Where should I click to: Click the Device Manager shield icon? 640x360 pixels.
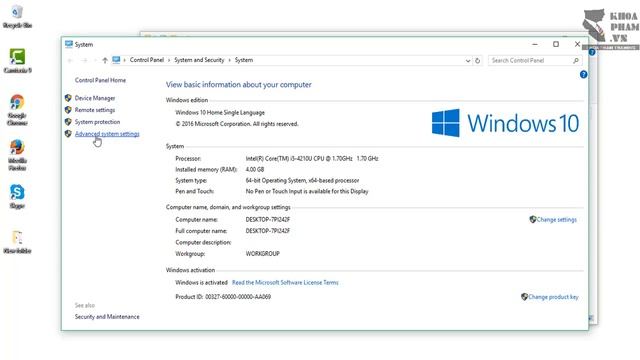tap(68, 98)
